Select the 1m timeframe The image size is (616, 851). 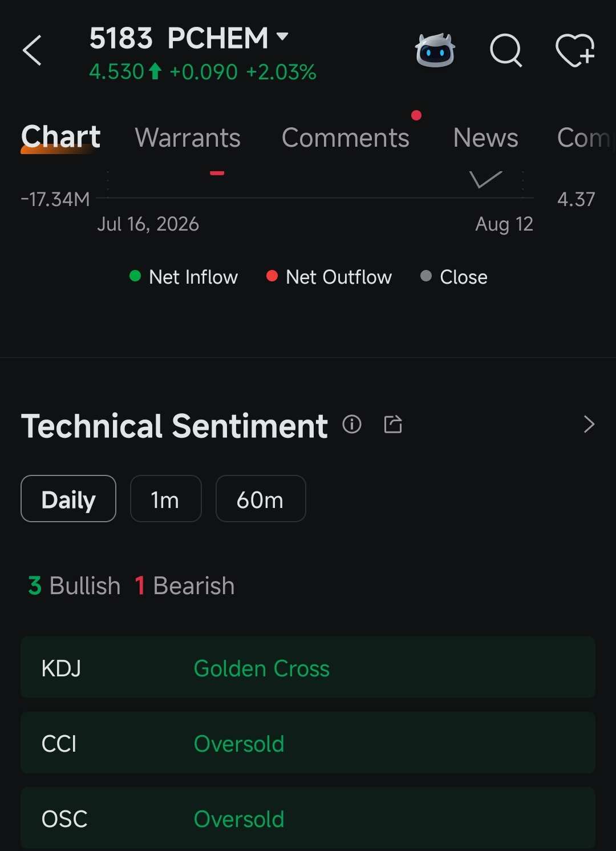pos(165,499)
